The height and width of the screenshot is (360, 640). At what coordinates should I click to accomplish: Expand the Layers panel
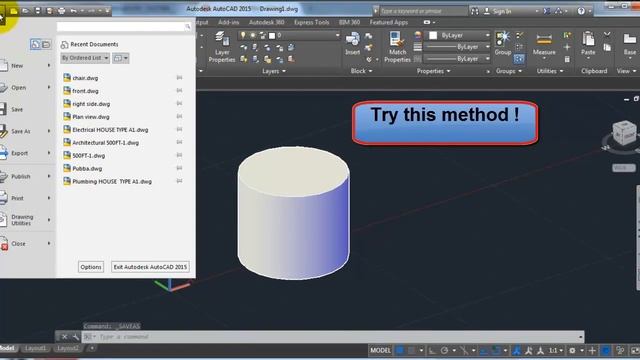(x=273, y=71)
